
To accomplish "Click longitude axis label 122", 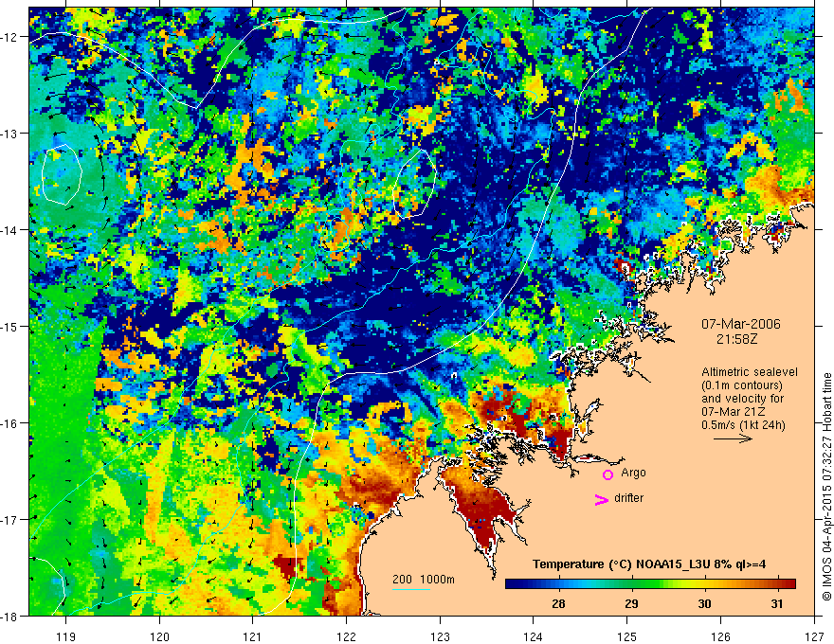I will 346,636.
